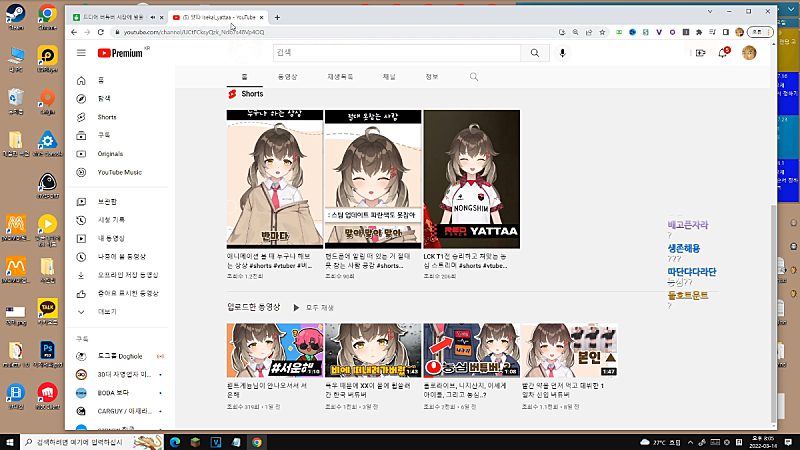Open the Doghole subscription channel
The width and height of the screenshot is (800, 450).
120,356
